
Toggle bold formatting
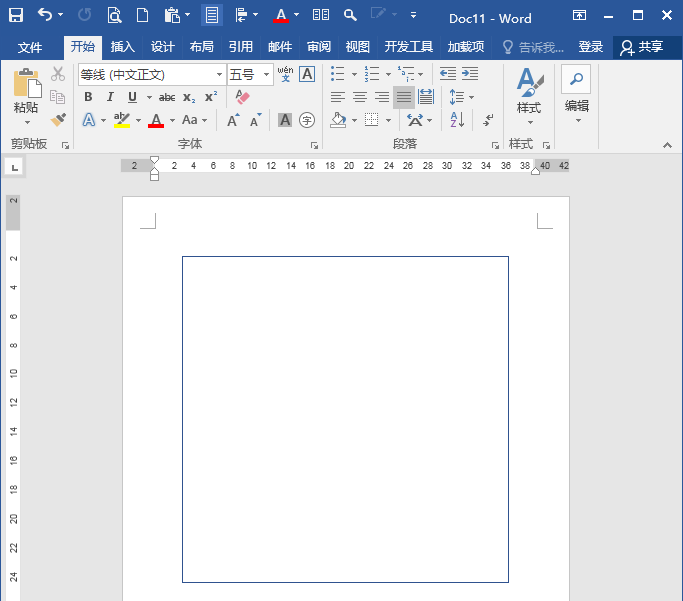[88, 97]
